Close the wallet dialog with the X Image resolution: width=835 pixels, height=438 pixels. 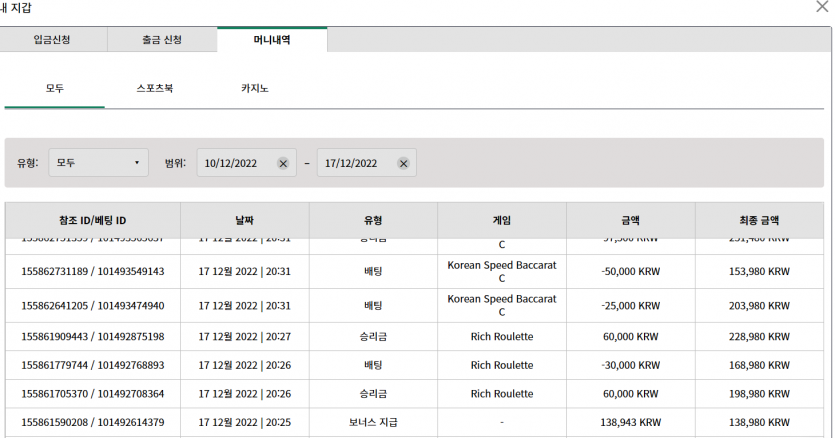tap(822, 7)
